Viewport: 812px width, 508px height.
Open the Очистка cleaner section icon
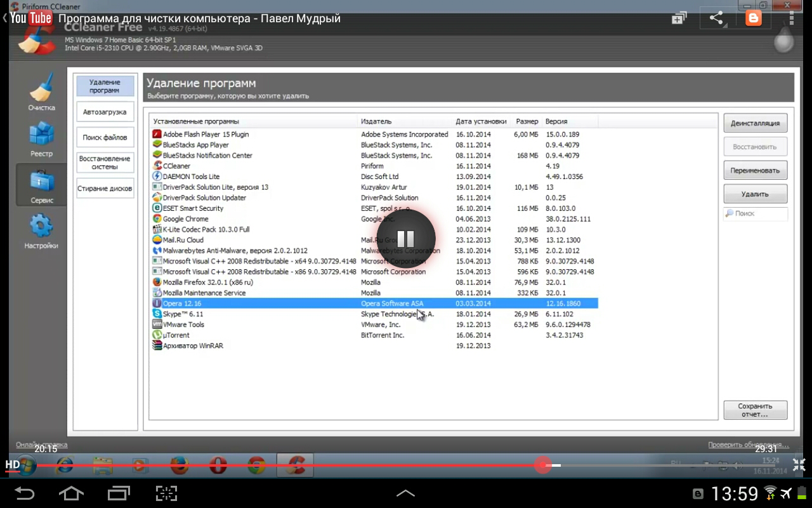(41, 93)
